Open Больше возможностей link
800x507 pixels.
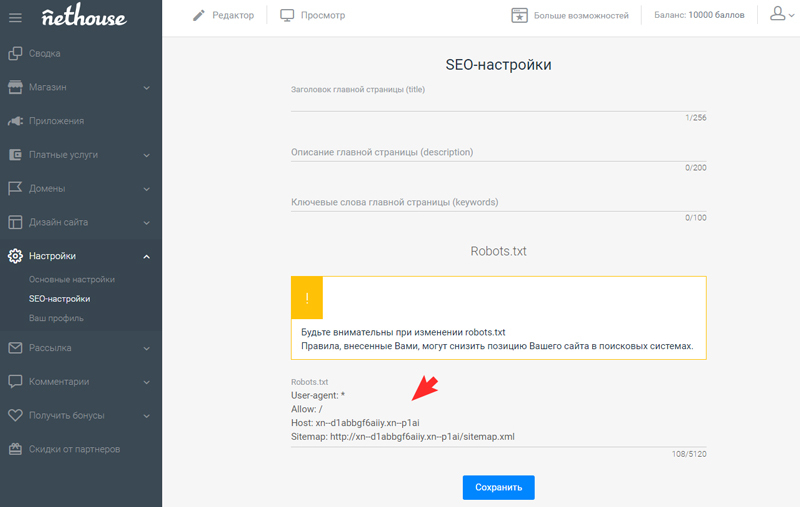(x=581, y=16)
